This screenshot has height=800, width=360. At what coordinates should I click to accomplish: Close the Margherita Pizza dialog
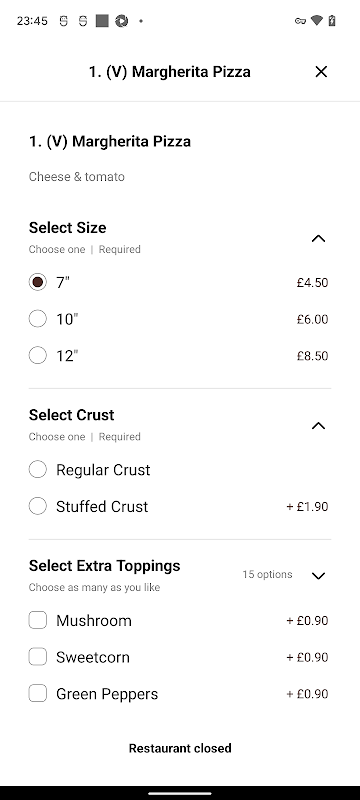click(x=321, y=72)
